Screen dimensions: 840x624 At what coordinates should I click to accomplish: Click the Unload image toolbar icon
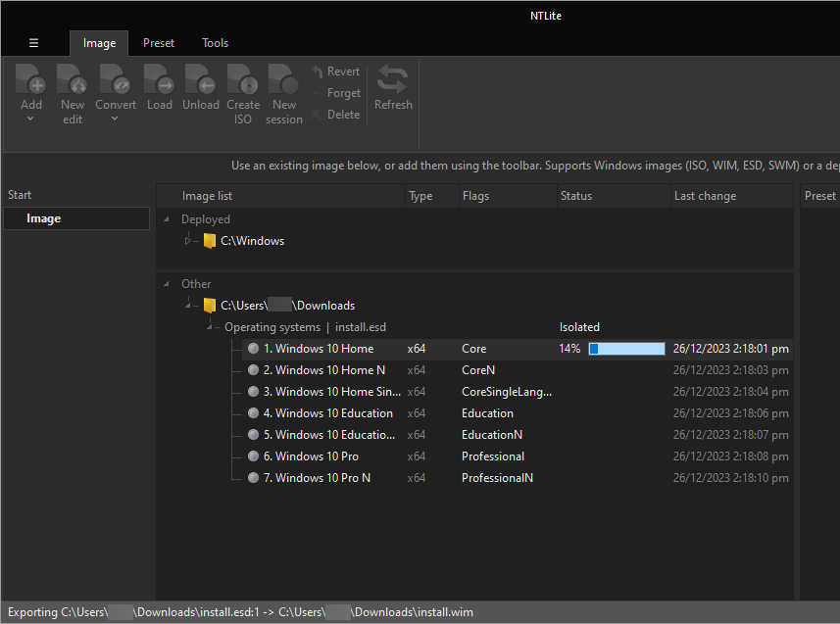click(200, 79)
